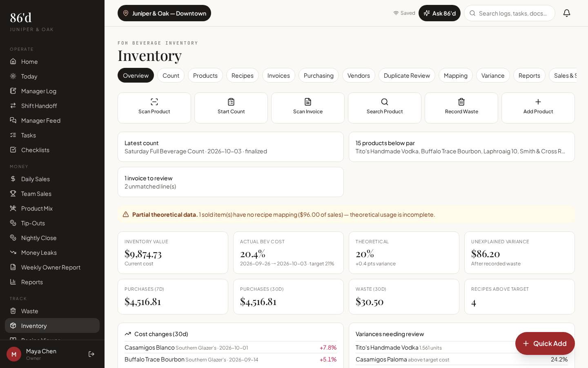Image resolution: width=588 pixels, height=368 pixels.
Task: Open Nightly Close
Action: [52, 238]
